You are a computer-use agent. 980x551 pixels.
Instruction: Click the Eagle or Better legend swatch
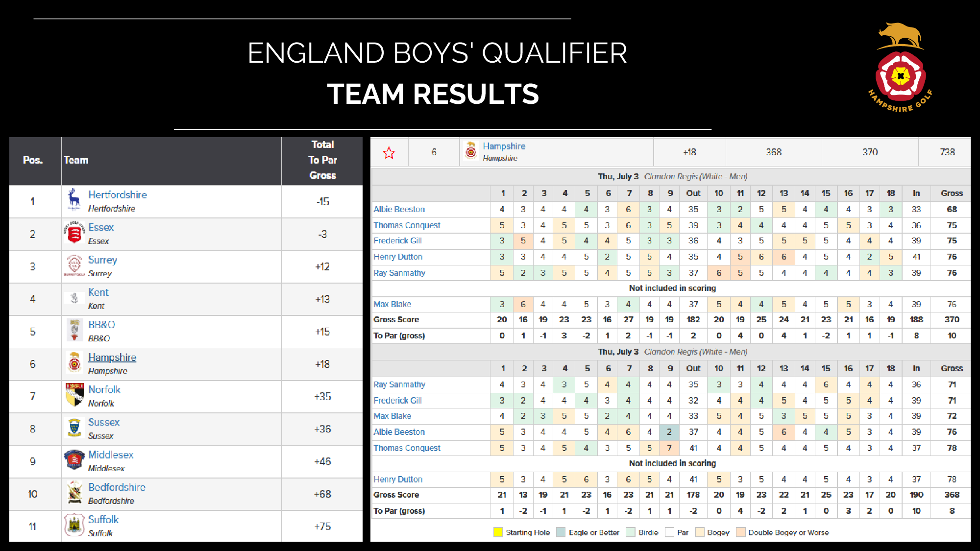pyautogui.click(x=561, y=532)
